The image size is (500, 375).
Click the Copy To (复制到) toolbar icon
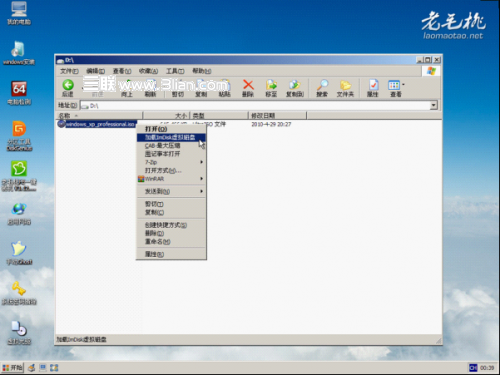295,88
